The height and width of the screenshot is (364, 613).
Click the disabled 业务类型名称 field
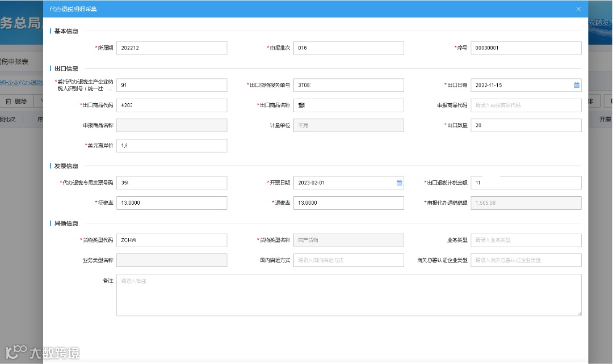[x=171, y=260]
